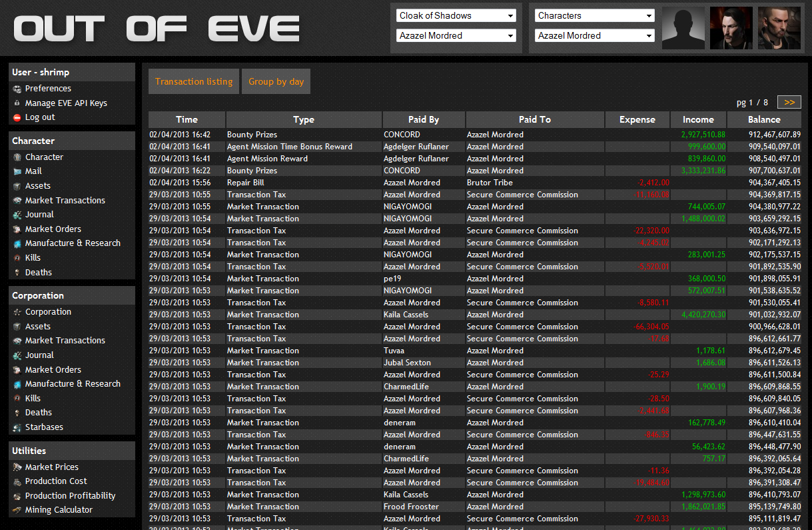The width and height of the screenshot is (812, 530).
Task: Click the Mail envelope icon under Character
Action: pyautogui.click(x=17, y=171)
